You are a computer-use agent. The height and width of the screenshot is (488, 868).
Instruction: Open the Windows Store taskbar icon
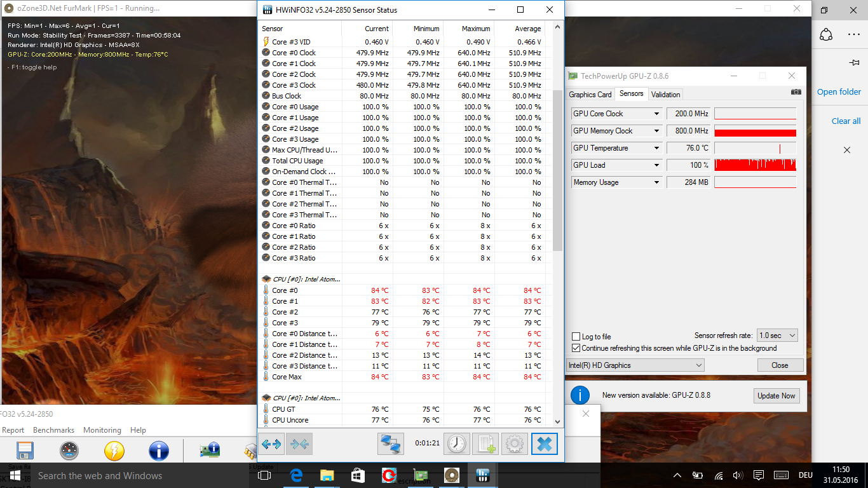point(358,475)
